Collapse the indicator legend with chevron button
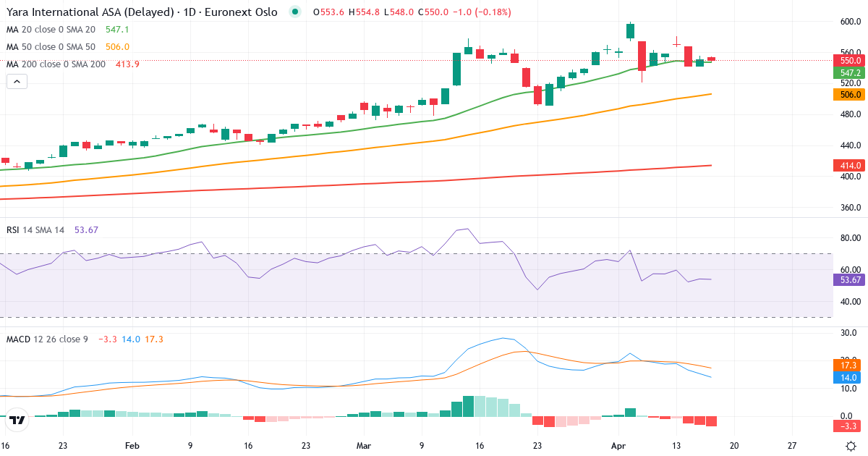Image resolution: width=868 pixels, height=456 pixels. [x=16, y=81]
